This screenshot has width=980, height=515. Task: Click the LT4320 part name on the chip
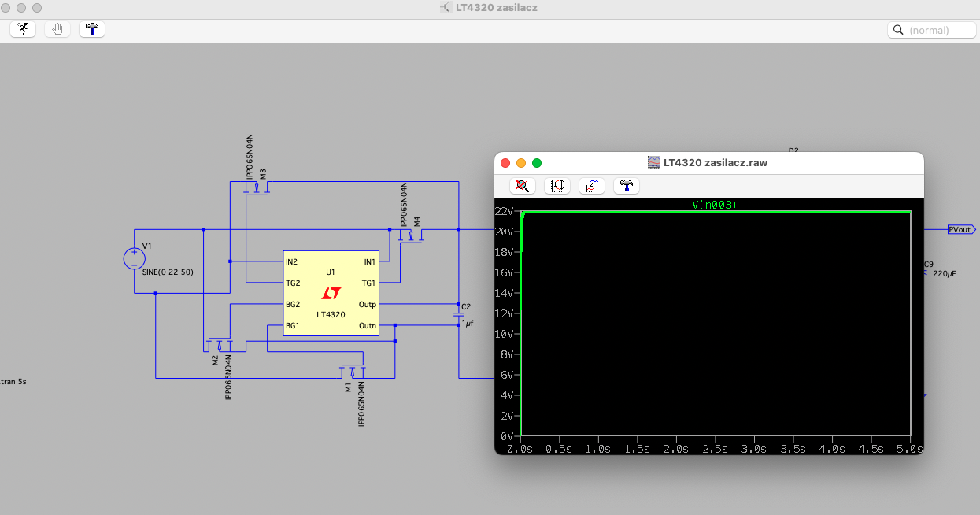(331, 314)
